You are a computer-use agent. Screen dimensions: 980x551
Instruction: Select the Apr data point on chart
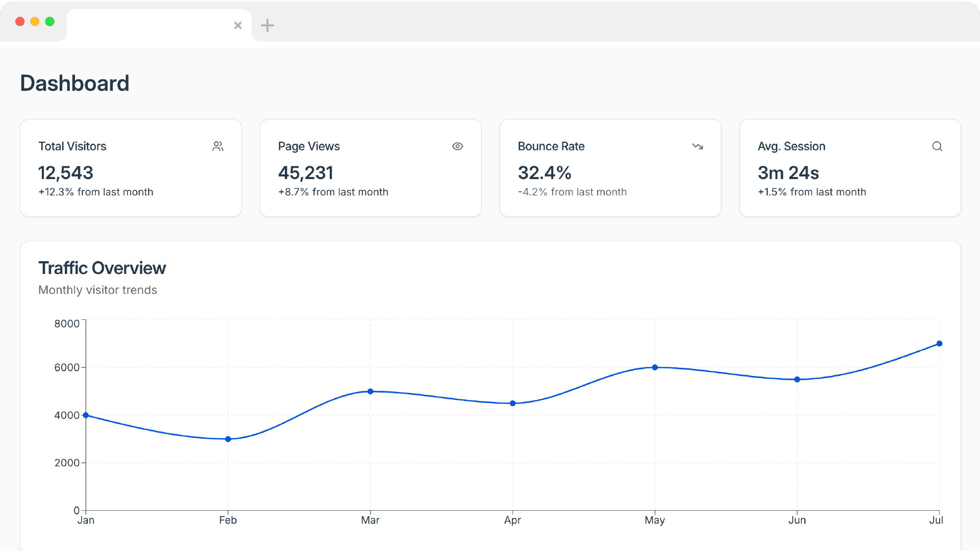point(513,404)
